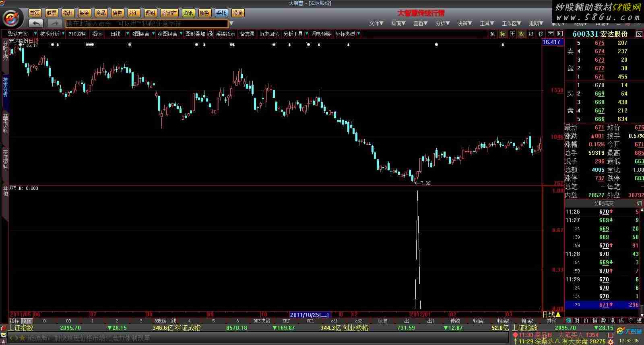Open the 2图组合 dropdown
The width and height of the screenshot is (644, 345).
pos(143,34)
